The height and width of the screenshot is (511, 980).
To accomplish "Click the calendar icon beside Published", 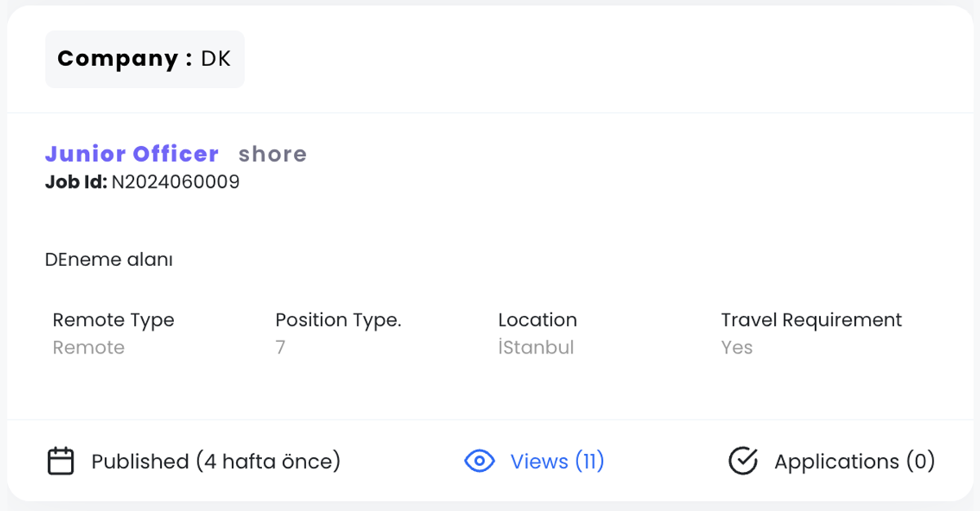I will pos(60,461).
